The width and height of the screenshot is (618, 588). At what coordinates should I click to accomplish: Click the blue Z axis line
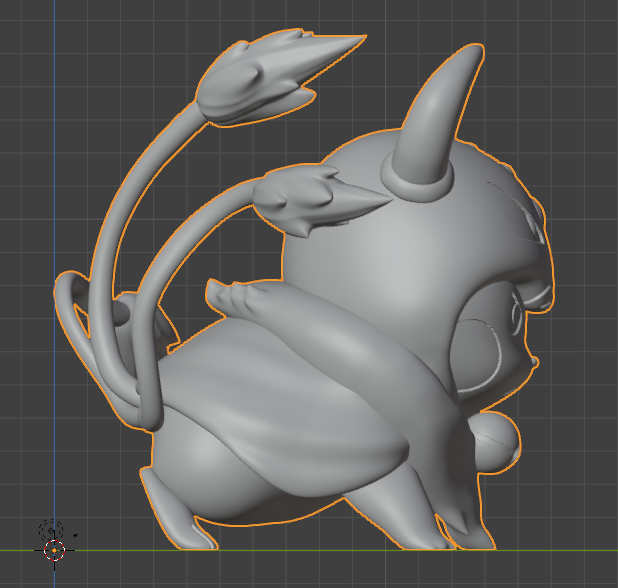(55, 150)
